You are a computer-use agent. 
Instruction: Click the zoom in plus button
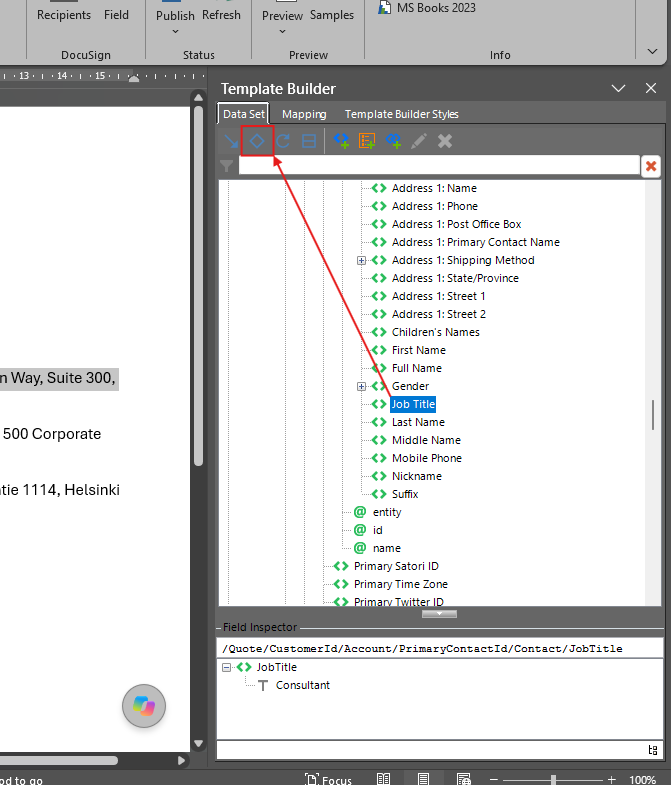(611, 780)
